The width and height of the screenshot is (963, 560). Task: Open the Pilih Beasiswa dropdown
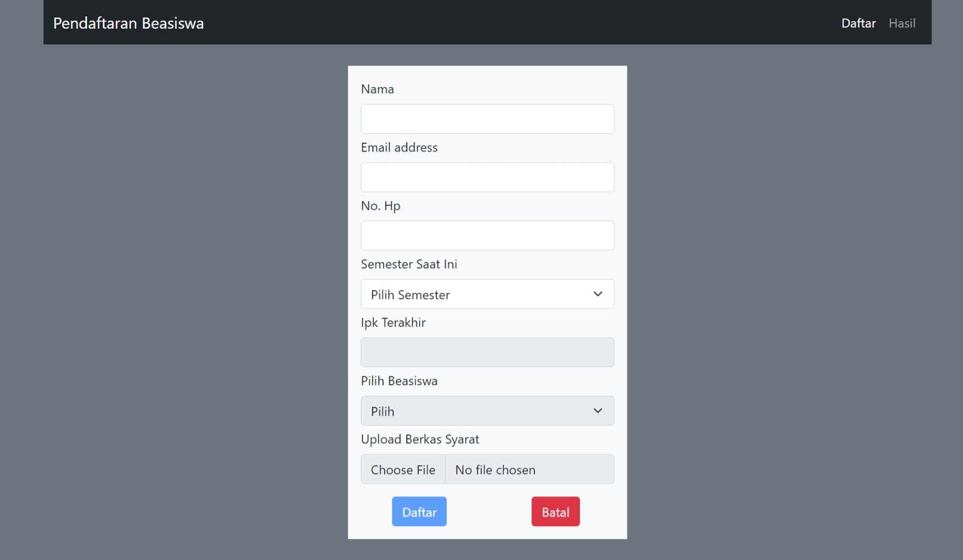pyautogui.click(x=486, y=411)
